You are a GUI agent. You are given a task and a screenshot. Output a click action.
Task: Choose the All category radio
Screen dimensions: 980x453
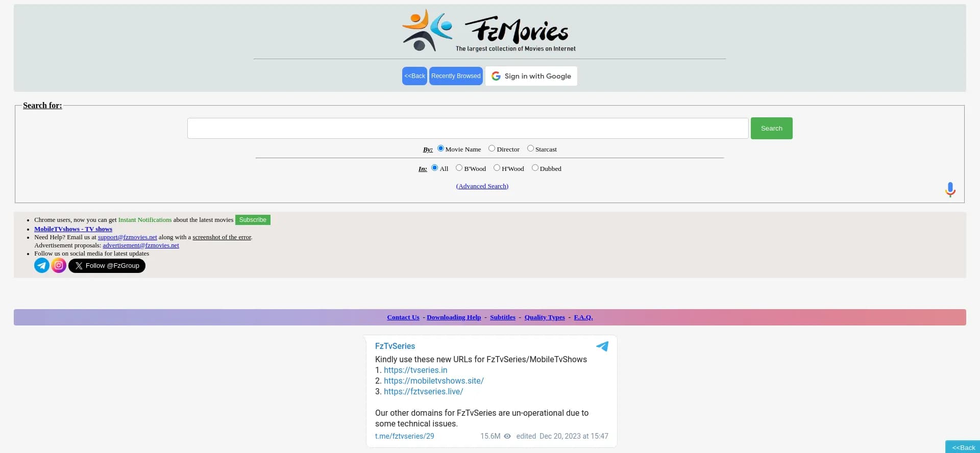click(x=434, y=168)
